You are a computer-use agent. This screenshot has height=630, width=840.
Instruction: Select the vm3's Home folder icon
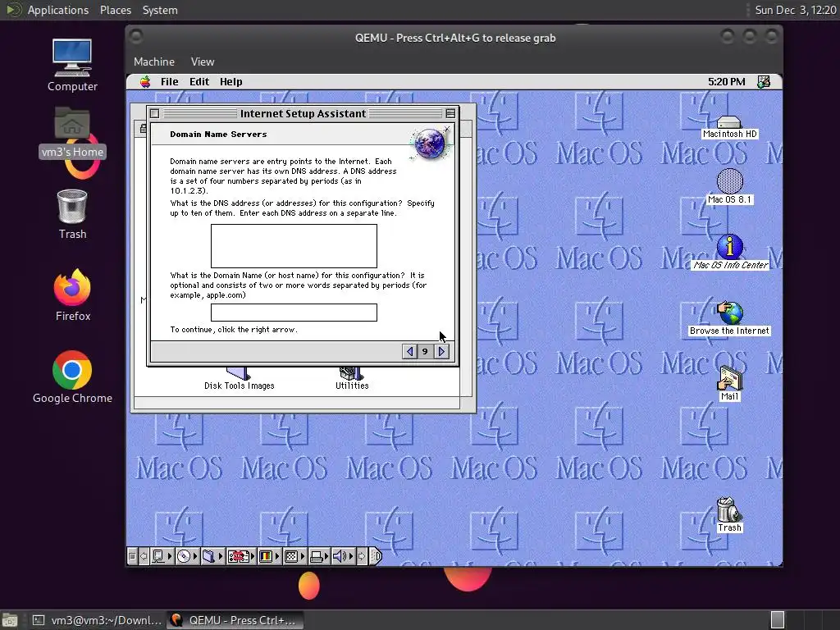[x=72, y=133]
